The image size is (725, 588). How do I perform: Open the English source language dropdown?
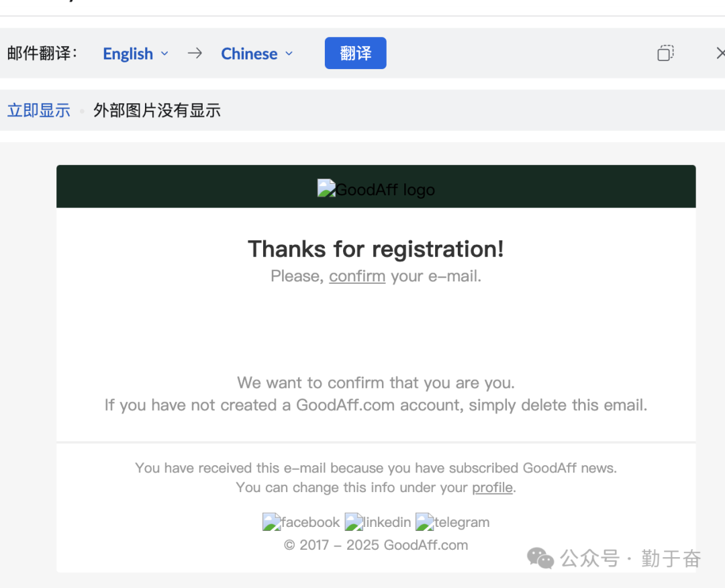136,54
